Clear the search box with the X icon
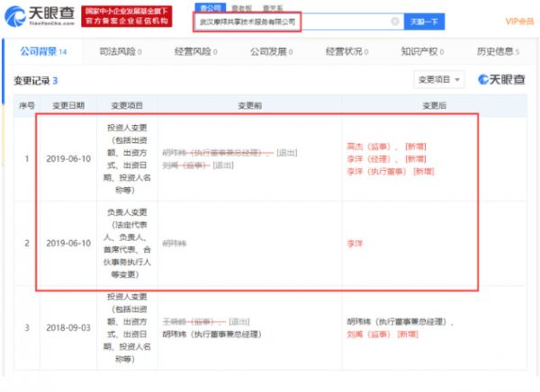 tap(395, 20)
